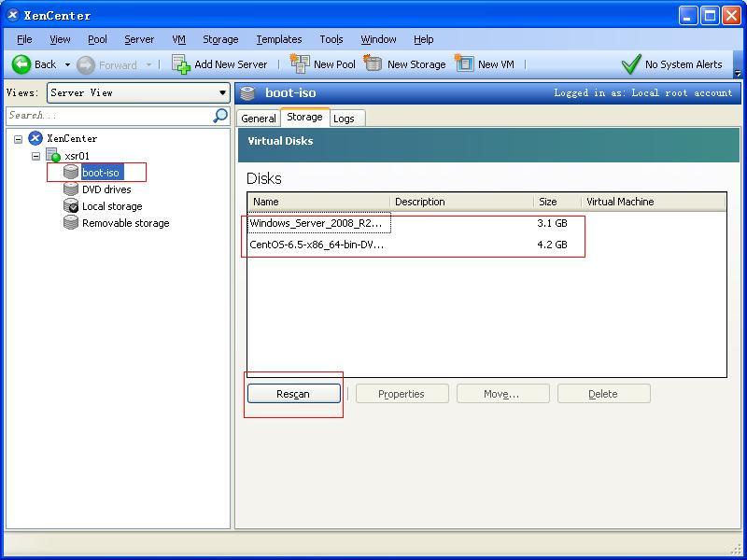Image resolution: width=747 pixels, height=560 pixels.
Task: Open the Forward history dropdown arrow
Action: point(149,64)
